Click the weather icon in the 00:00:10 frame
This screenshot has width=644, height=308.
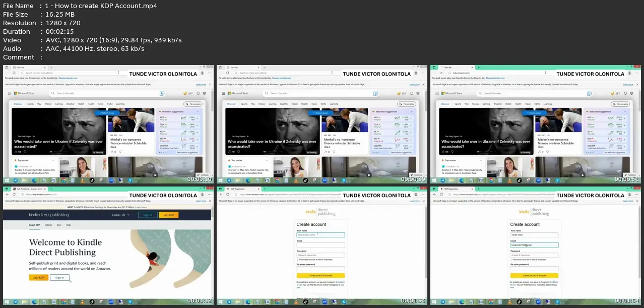pyautogui.click(x=184, y=93)
